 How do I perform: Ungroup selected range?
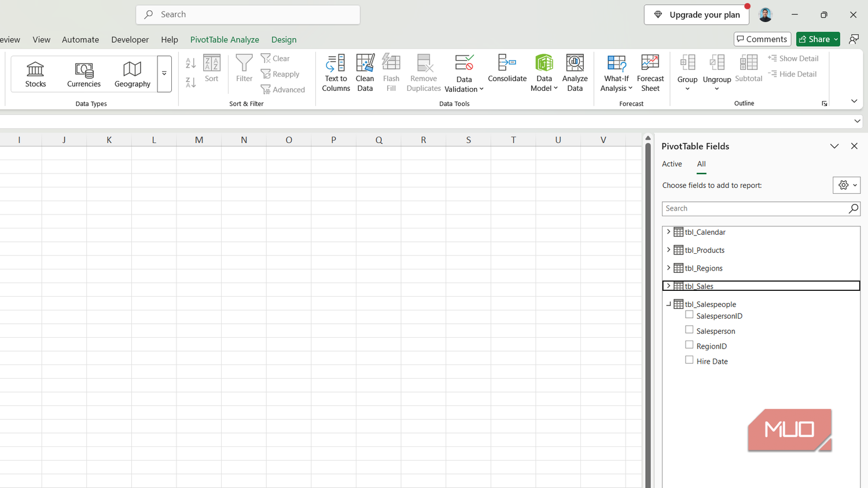[717, 73]
